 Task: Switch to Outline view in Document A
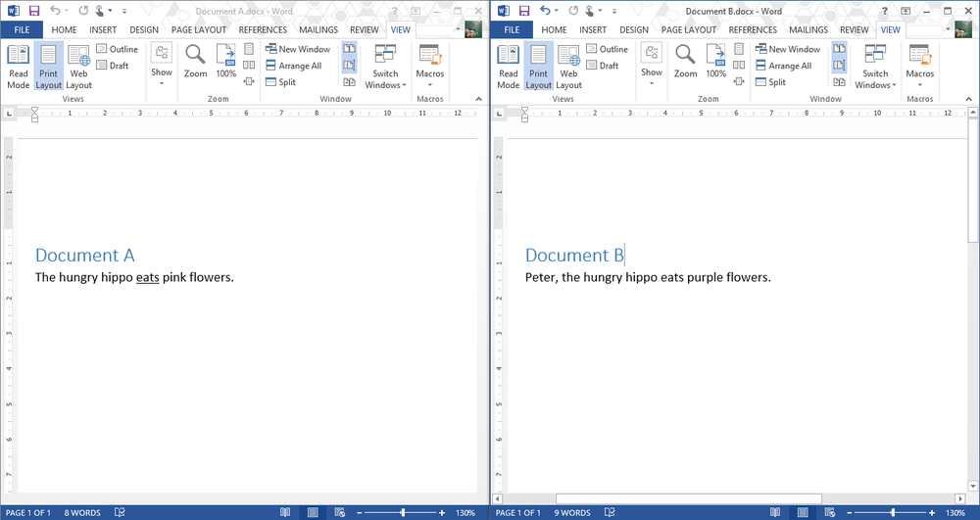coord(118,49)
